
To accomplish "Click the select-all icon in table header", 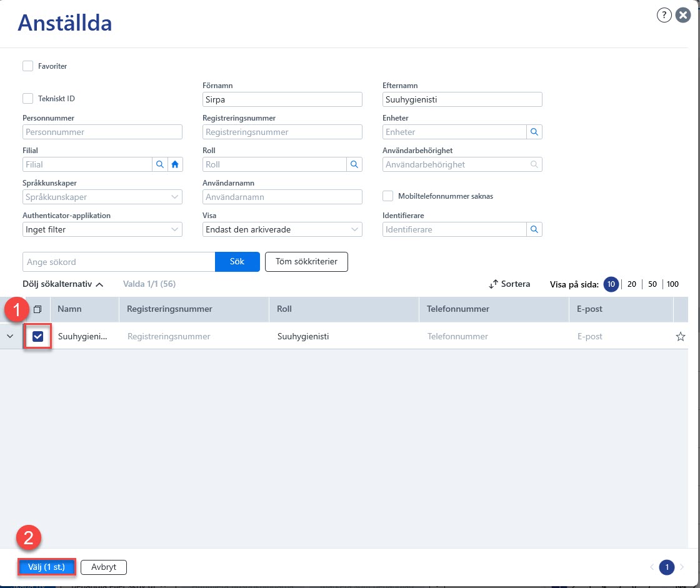I will [37, 309].
